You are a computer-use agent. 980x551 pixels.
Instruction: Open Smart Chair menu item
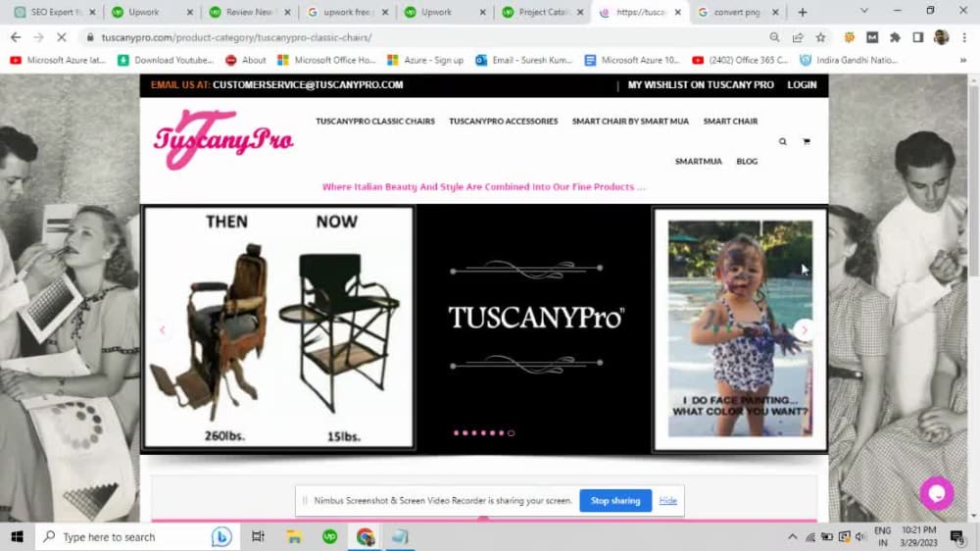(730, 122)
